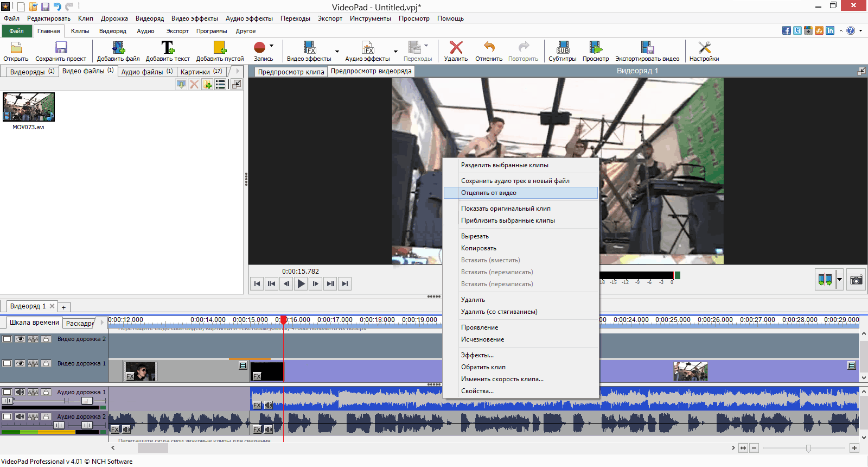Zoom in timeline with plus button
The width and height of the screenshot is (868, 467).
pyautogui.click(x=854, y=448)
